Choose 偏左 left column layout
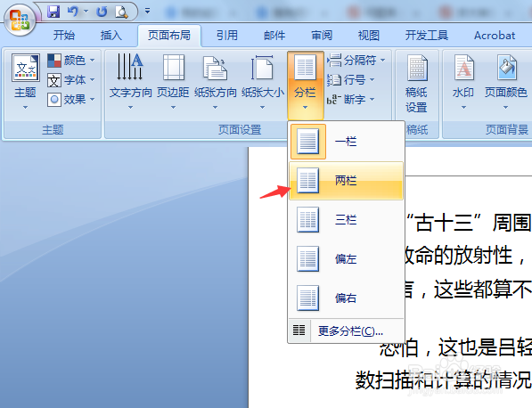The height and width of the screenshot is (408, 532). (346, 258)
